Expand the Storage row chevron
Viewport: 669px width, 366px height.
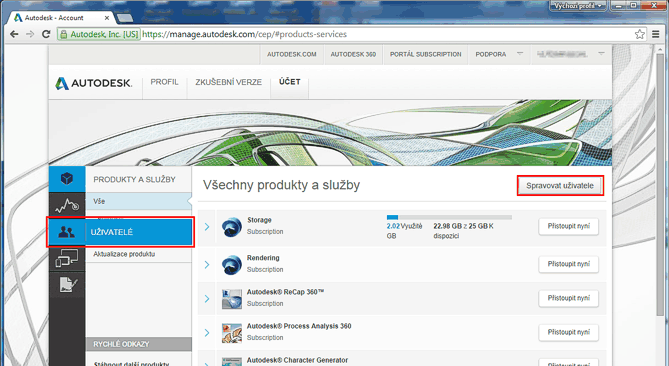click(207, 227)
